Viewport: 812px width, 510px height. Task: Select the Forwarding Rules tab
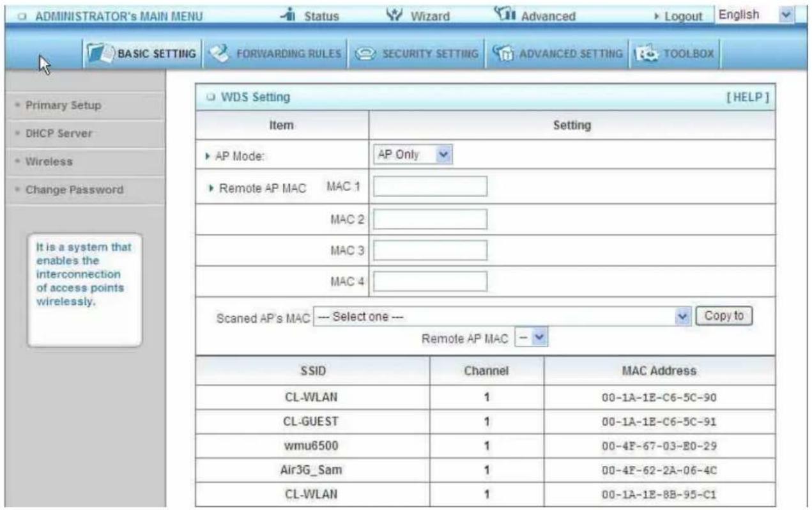[277, 53]
